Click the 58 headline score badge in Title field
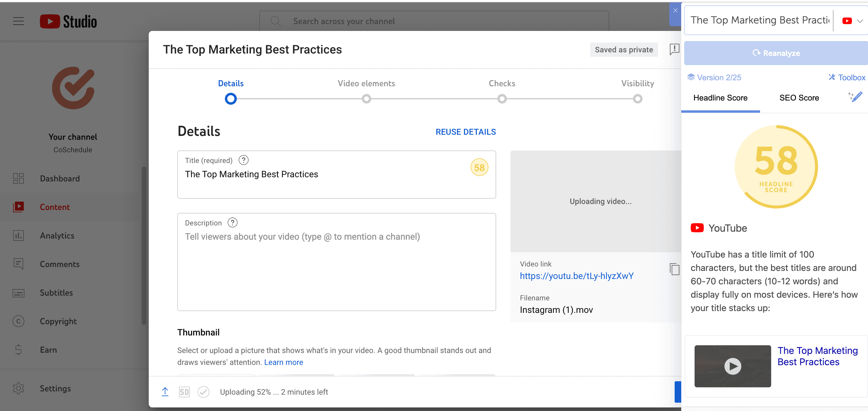 [479, 167]
